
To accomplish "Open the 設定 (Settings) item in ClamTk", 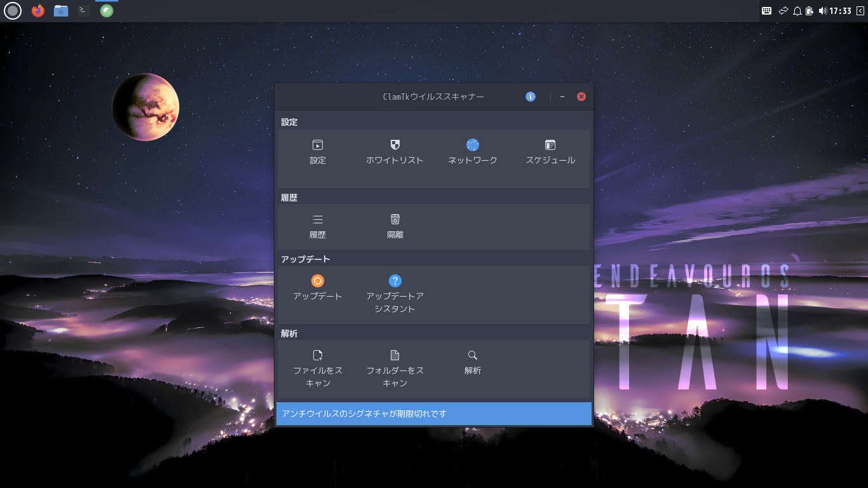I will pos(318,152).
